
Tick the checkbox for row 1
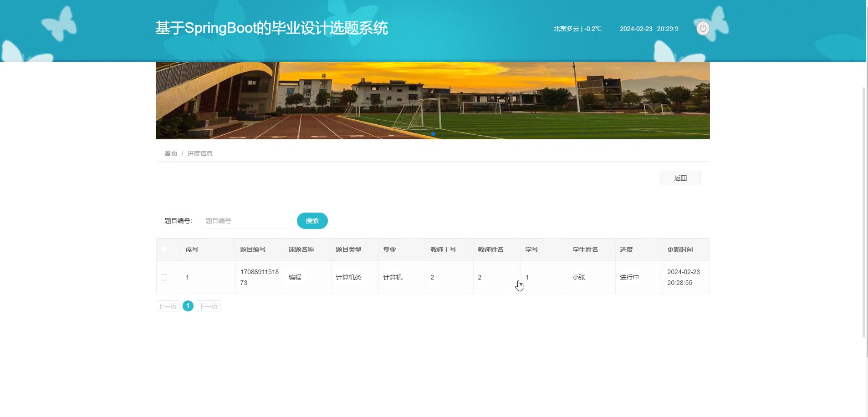coord(164,277)
